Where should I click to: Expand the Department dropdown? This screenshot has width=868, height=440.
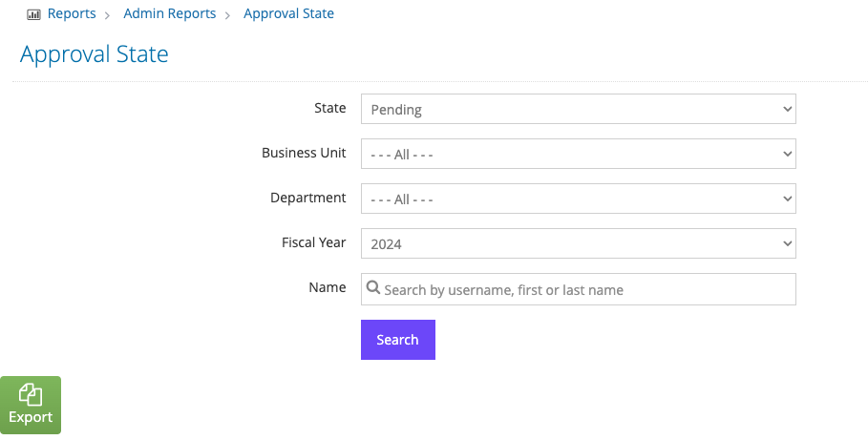pos(579,199)
